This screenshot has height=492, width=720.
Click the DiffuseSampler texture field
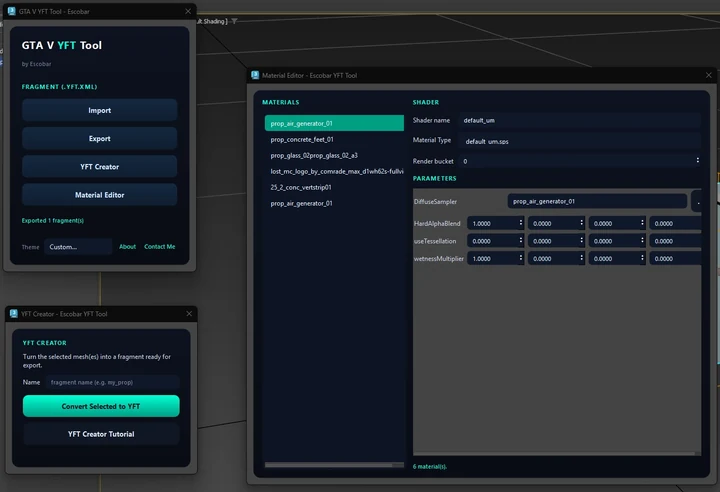597,201
